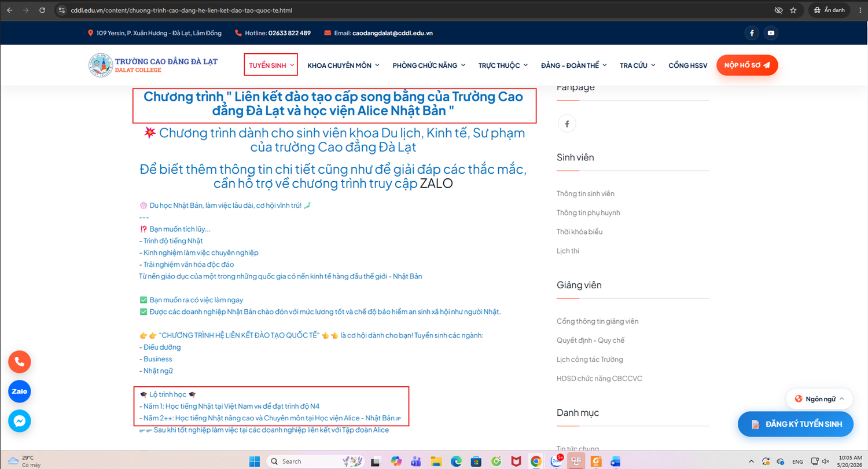868x469 pixels.
Task: Open the YouTube icon in top header
Action: pyautogui.click(x=771, y=33)
